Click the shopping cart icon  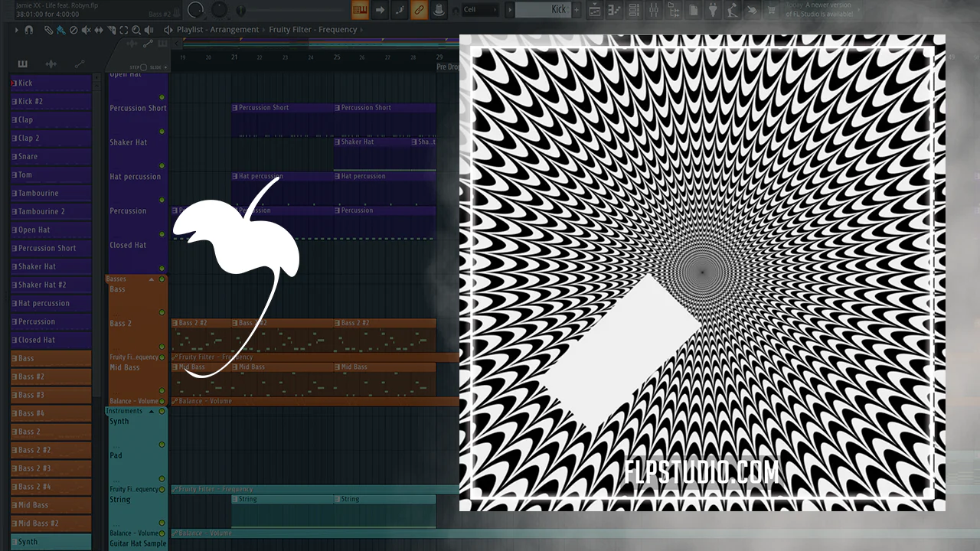click(x=771, y=10)
